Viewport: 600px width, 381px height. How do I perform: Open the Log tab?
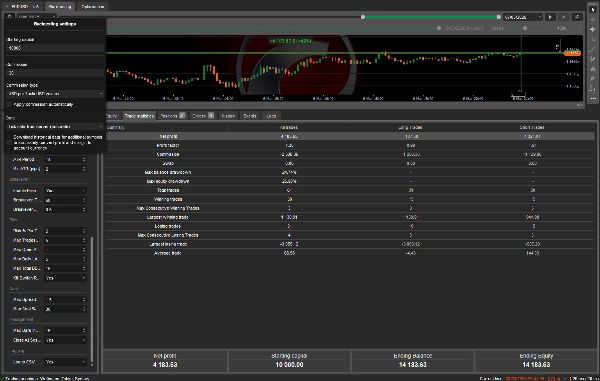(x=271, y=116)
